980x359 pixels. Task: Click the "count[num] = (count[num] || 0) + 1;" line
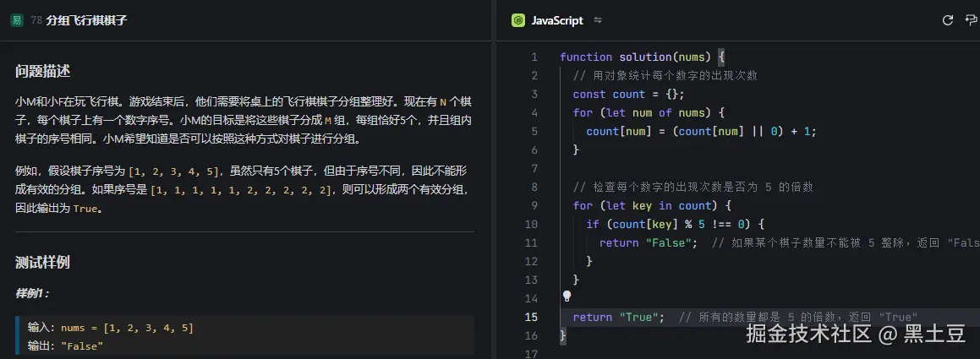click(x=701, y=132)
